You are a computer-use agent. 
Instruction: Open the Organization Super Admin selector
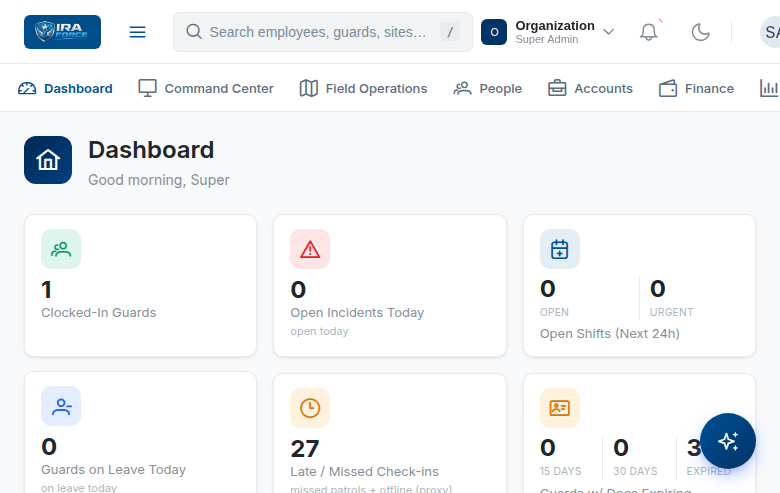548,32
